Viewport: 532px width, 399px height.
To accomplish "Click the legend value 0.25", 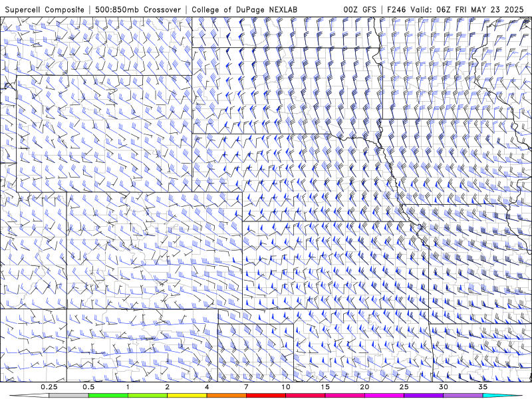I will [49, 387].
